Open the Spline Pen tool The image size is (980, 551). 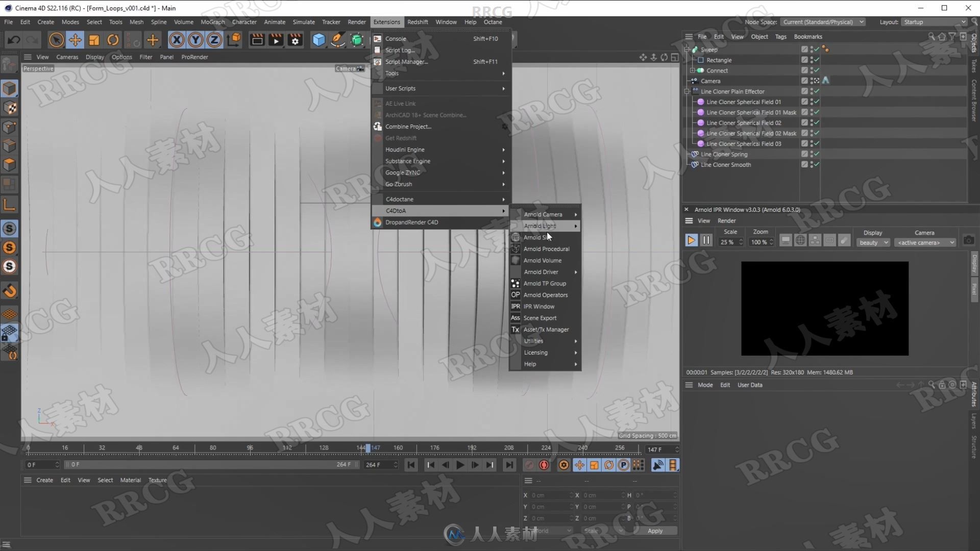[337, 40]
